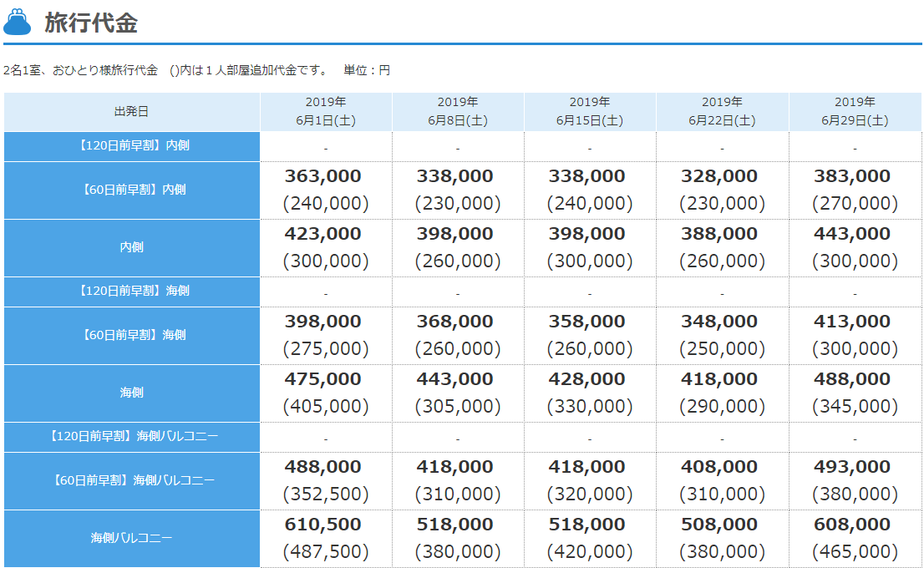Click the 488,000 price in 【60日前早割】海側バルコニー row
Image resolution: width=924 pixels, height=568 pixels.
click(323, 467)
